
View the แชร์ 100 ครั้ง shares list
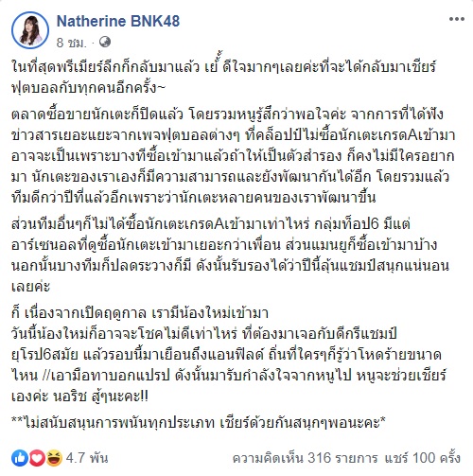click(x=423, y=458)
